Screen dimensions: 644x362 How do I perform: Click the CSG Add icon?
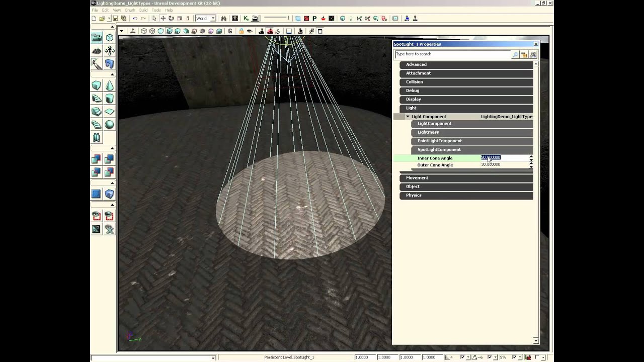click(x=96, y=159)
